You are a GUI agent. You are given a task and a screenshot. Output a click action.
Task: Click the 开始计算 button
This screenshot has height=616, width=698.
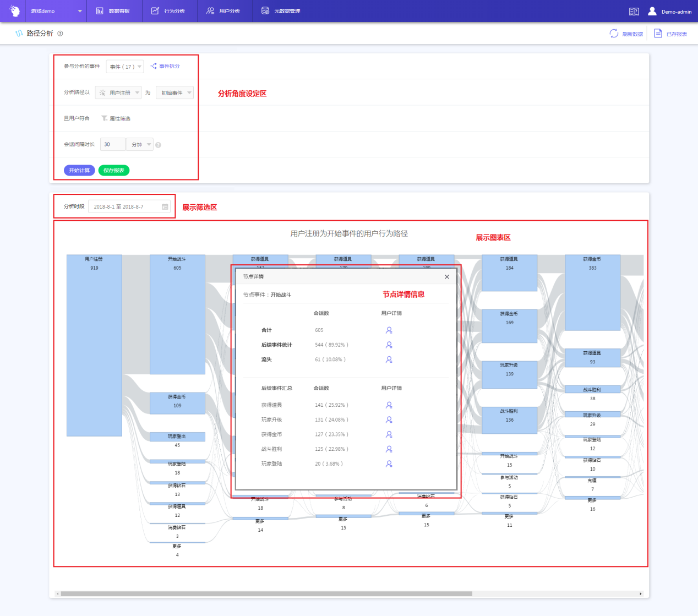tap(79, 171)
